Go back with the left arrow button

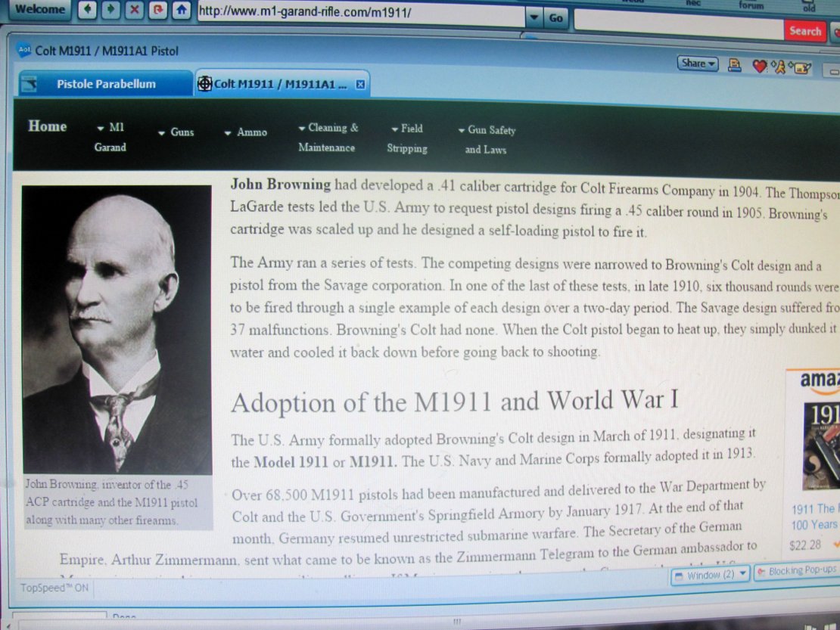click(87, 9)
